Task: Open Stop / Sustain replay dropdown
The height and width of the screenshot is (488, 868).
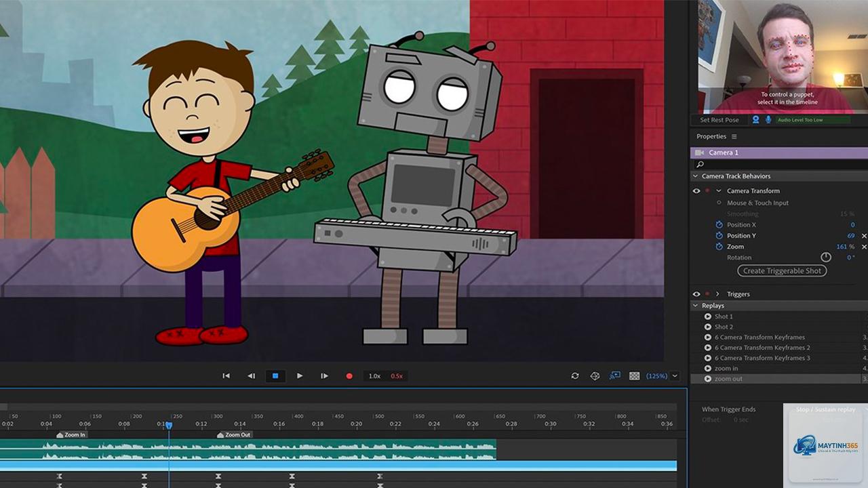Action: click(x=825, y=409)
